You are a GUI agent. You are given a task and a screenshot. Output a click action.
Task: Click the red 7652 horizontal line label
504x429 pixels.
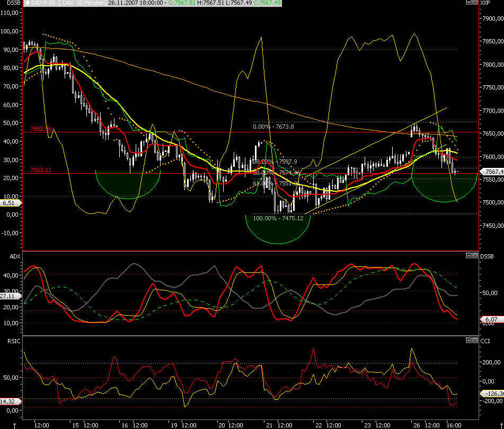point(41,129)
